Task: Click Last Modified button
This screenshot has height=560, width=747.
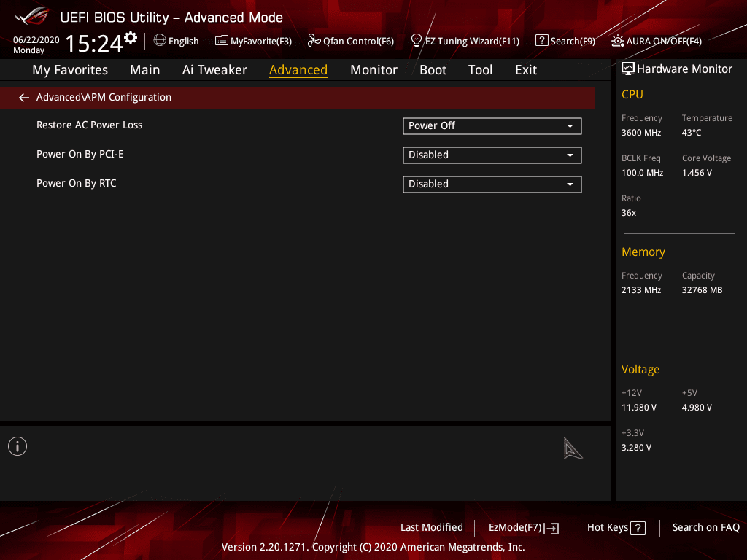Action: coord(432,528)
